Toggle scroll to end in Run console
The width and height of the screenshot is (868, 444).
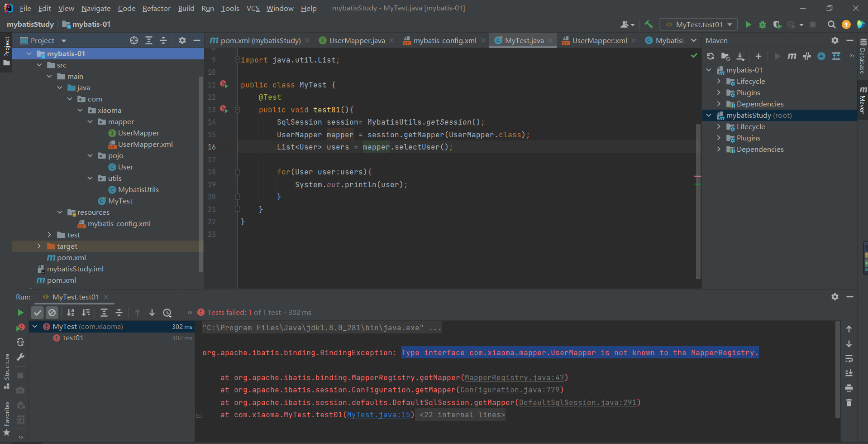849,373
